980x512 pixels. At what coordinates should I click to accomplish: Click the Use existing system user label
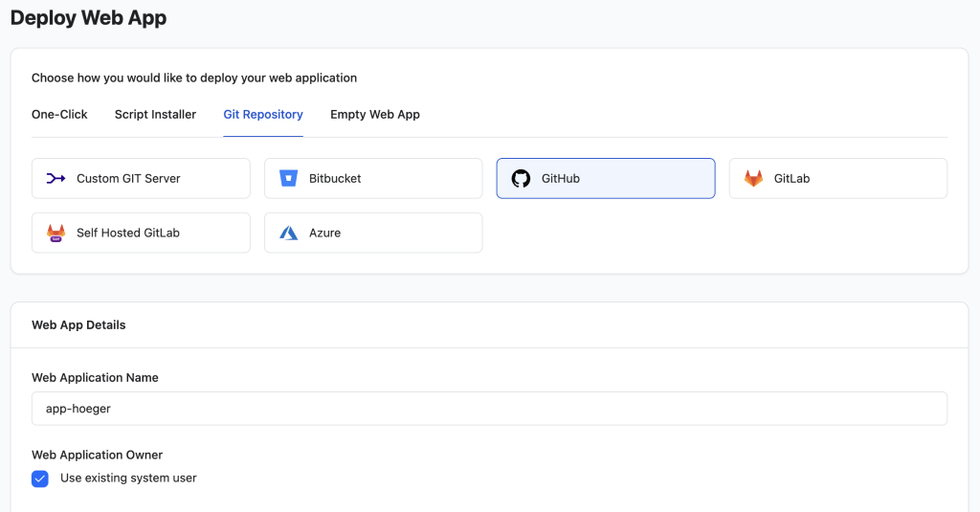point(128,478)
